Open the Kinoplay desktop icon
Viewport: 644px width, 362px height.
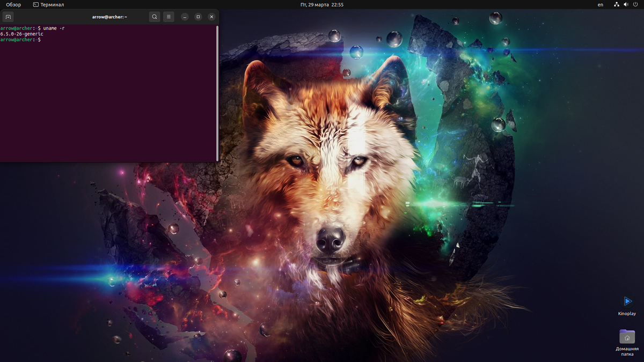coord(627,305)
